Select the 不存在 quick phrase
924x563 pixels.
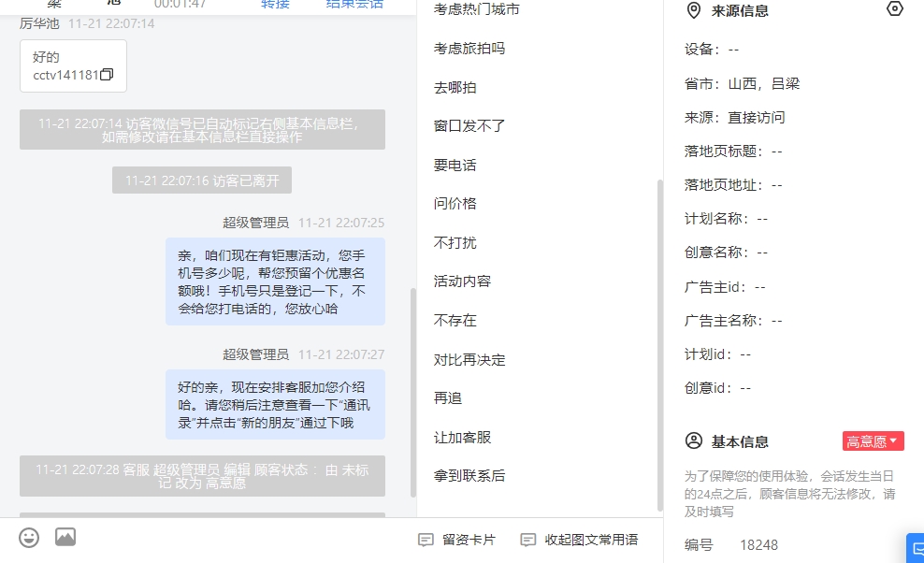pos(455,320)
